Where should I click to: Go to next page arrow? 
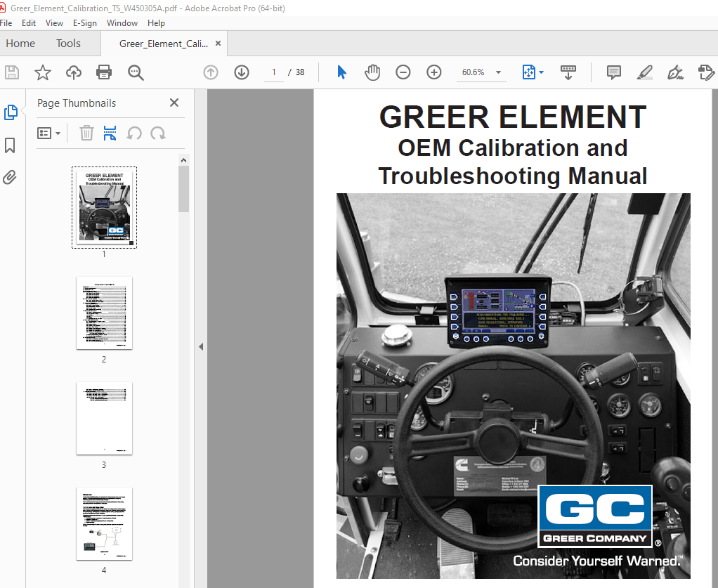tap(241, 72)
